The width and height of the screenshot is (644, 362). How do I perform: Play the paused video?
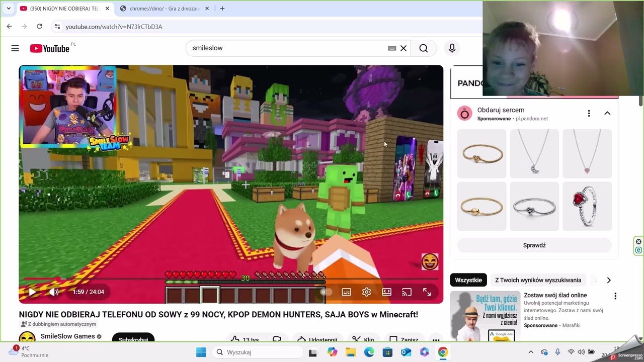[32, 292]
